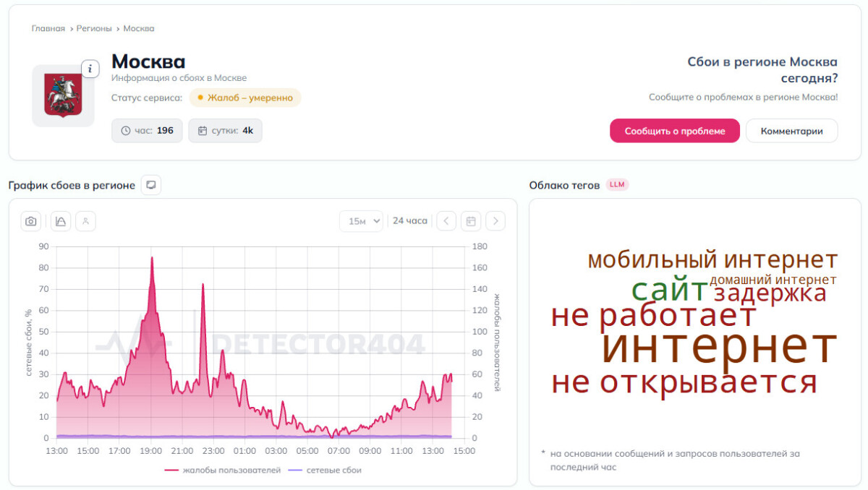868x490 pixels.
Task: Open Регионы breadcrumb link
Action: coord(94,28)
